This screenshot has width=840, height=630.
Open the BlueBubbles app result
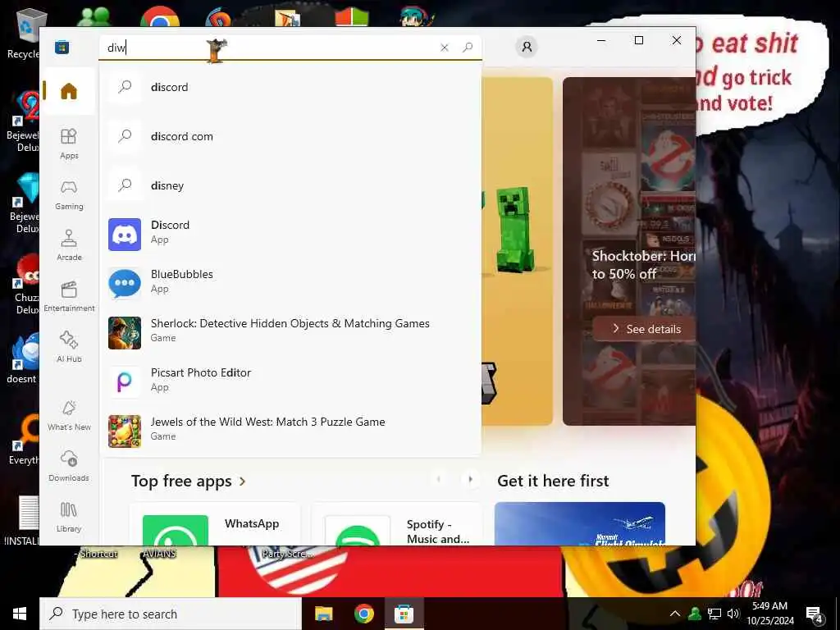(290, 283)
